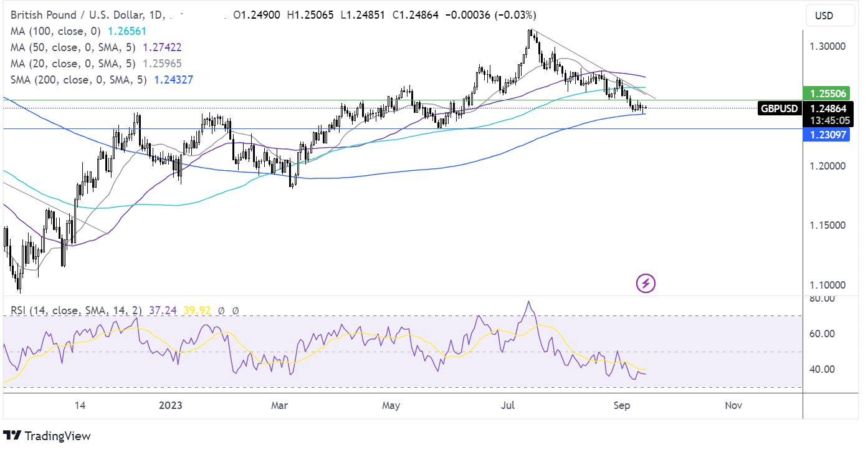Click the MA 20 value 1.25965
Viewport: 868px width, 452px height.
coord(162,63)
